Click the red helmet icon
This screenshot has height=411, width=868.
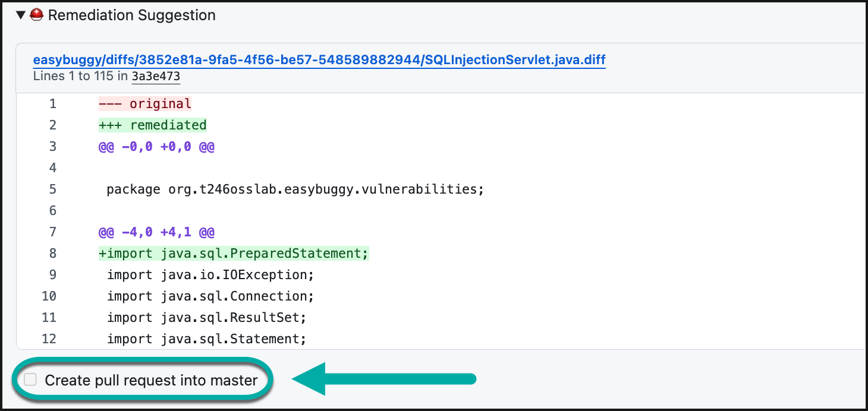point(36,15)
